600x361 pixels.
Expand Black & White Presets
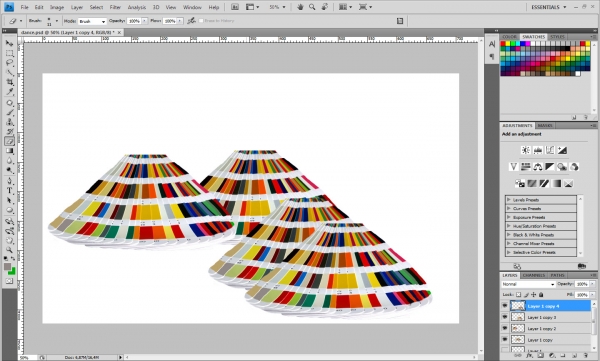tap(509, 235)
